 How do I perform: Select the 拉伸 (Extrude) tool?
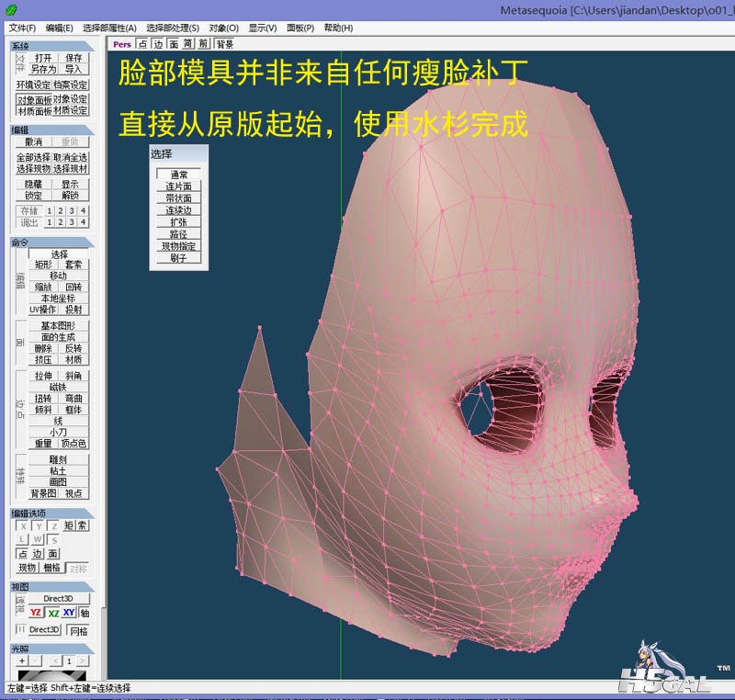point(43,376)
